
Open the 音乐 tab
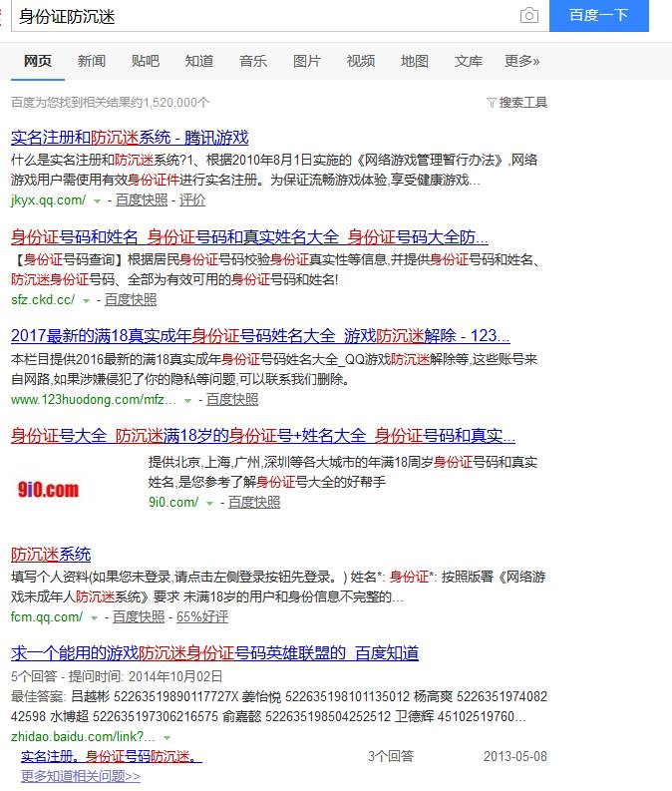(x=253, y=61)
